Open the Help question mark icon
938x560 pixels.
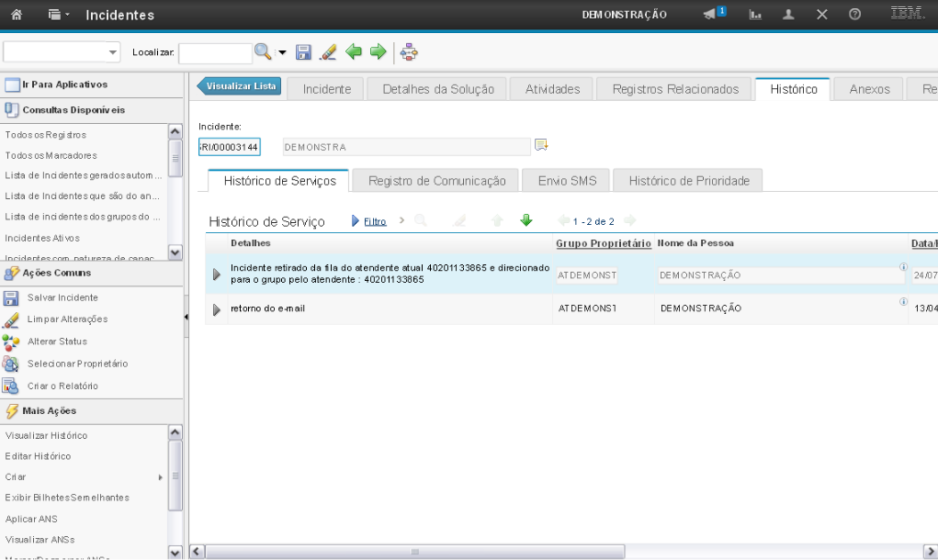pyautogui.click(x=854, y=15)
